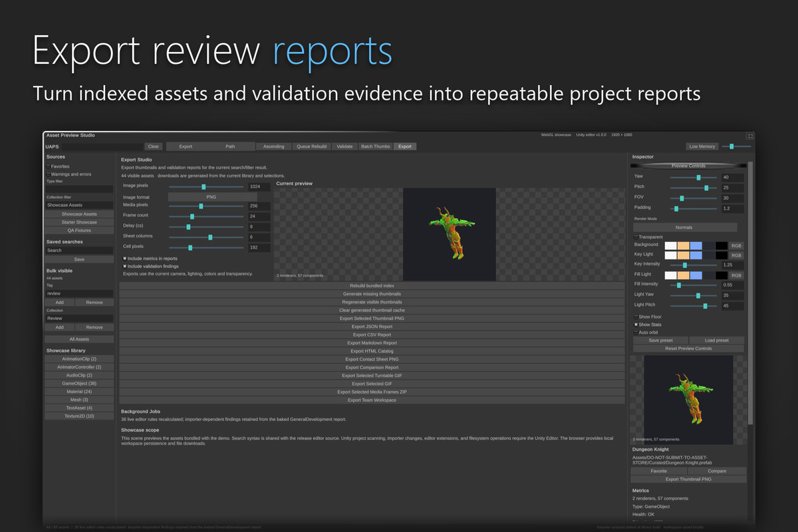Pick the peach Background color swatch
This screenshot has width=798, height=532.
(683, 245)
